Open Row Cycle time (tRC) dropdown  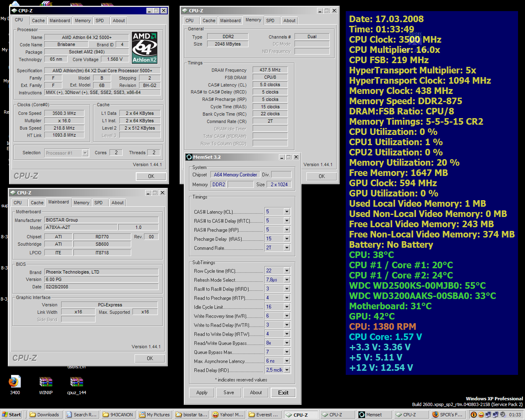(x=287, y=271)
